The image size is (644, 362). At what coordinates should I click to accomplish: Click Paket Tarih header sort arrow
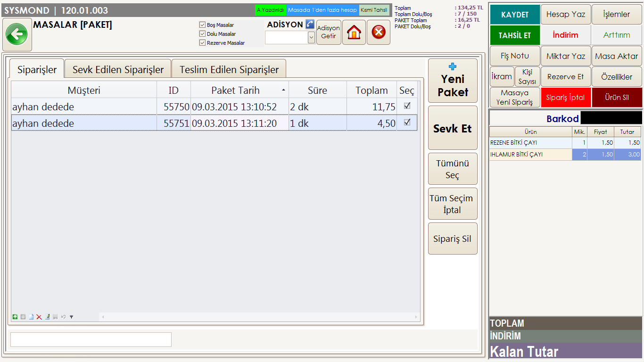283,90
